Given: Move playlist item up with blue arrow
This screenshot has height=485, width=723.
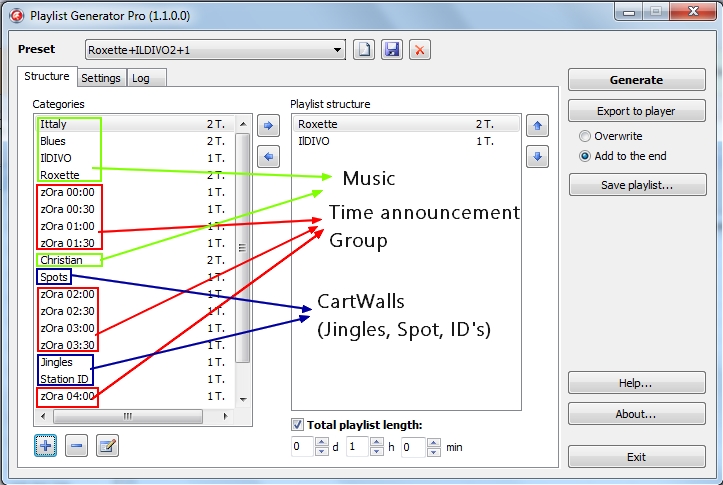Looking at the screenshot, I should point(537,125).
